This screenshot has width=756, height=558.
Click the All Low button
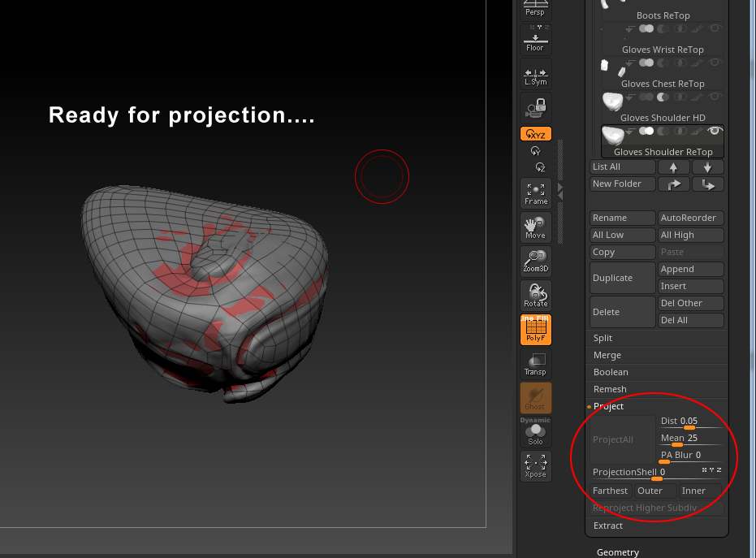(x=623, y=235)
